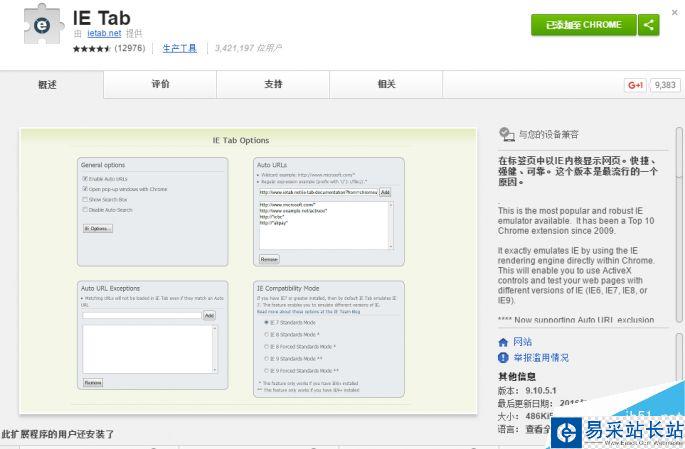Switch to the 支持 tab
685x449 pixels.
pyautogui.click(x=273, y=84)
